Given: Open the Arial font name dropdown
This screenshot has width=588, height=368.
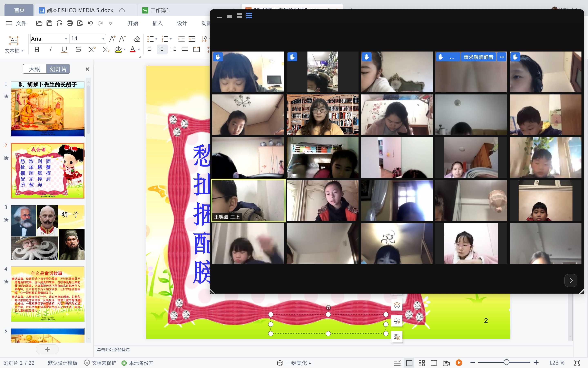Looking at the screenshot, I should [x=66, y=39].
